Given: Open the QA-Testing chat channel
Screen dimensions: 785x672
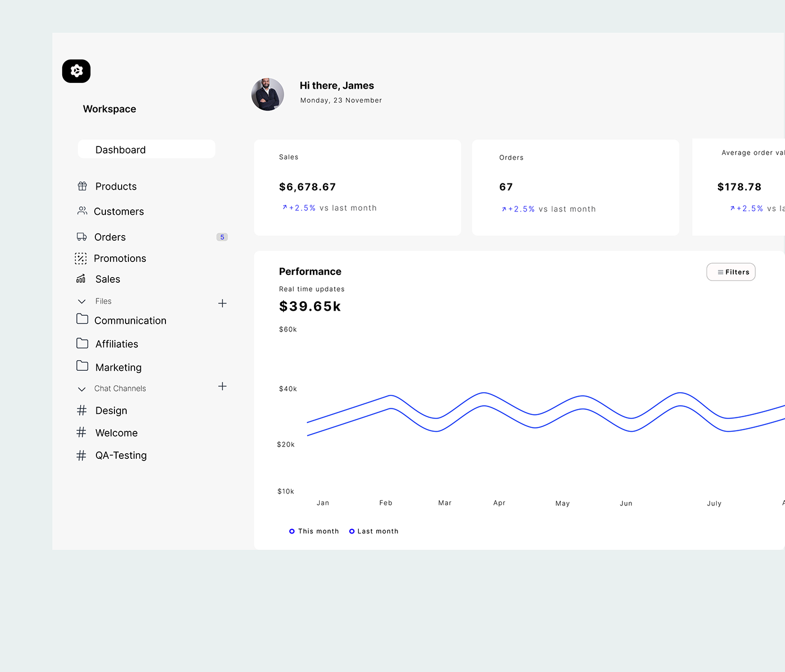Looking at the screenshot, I should [x=121, y=455].
